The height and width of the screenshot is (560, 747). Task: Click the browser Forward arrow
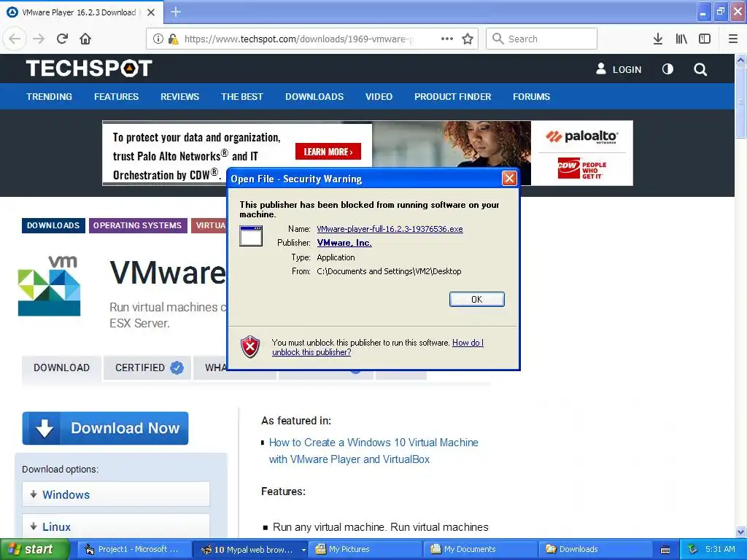point(39,39)
